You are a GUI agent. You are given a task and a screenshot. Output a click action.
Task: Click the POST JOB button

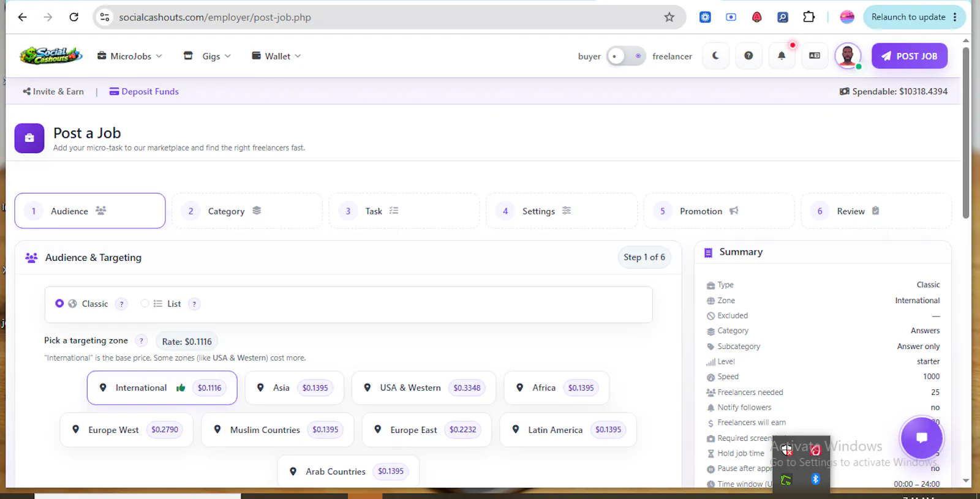910,56
